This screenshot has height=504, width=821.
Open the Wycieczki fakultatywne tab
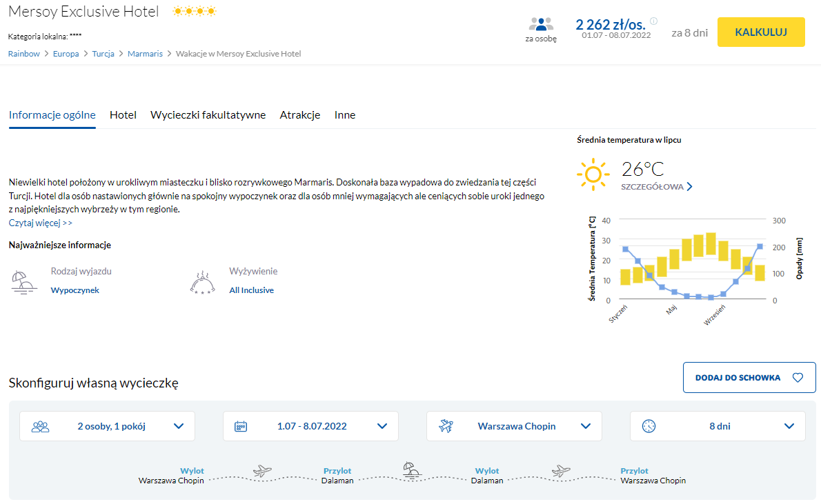pos(208,115)
